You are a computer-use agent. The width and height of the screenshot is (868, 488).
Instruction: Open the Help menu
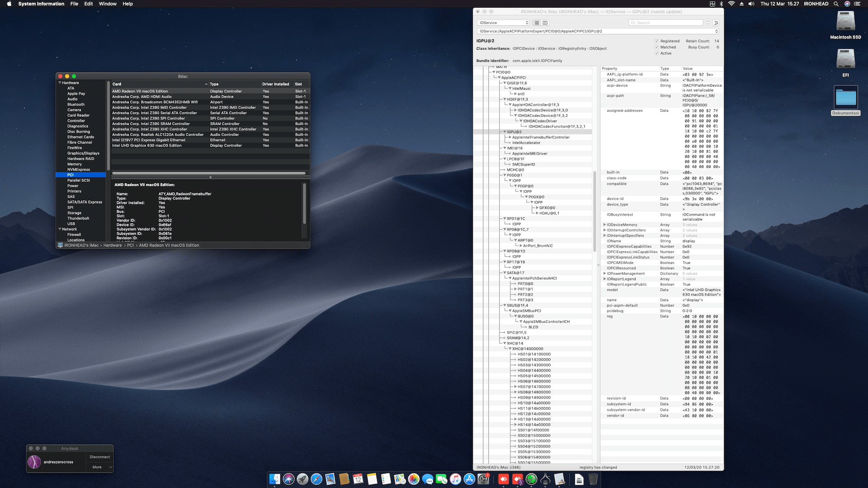pos(127,4)
